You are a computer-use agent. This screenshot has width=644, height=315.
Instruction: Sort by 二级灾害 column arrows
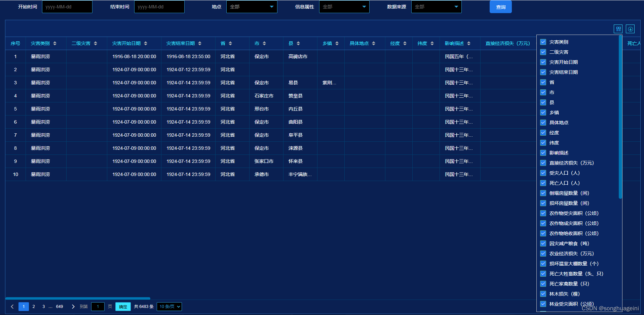pyautogui.click(x=96, y=43)
